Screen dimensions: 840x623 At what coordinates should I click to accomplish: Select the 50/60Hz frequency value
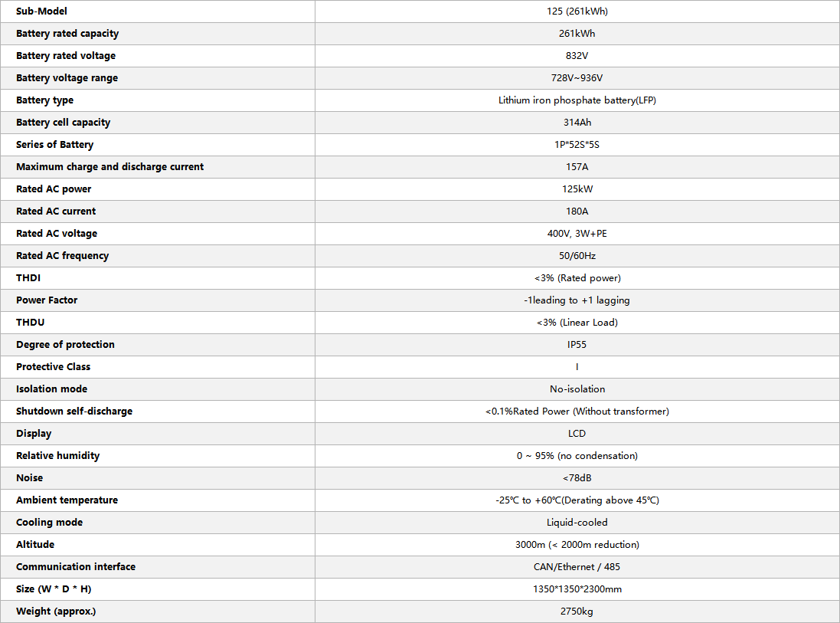(x=577, y=256)
